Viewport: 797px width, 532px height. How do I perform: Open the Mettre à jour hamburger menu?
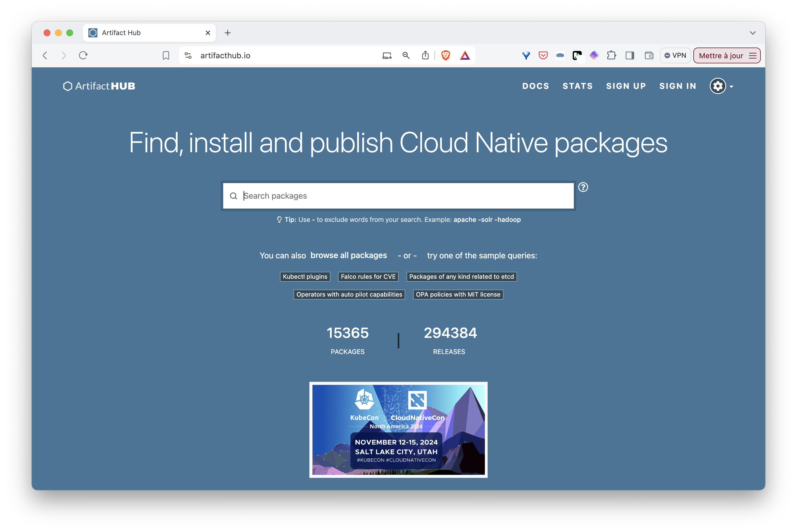click(x=753, y=56)
